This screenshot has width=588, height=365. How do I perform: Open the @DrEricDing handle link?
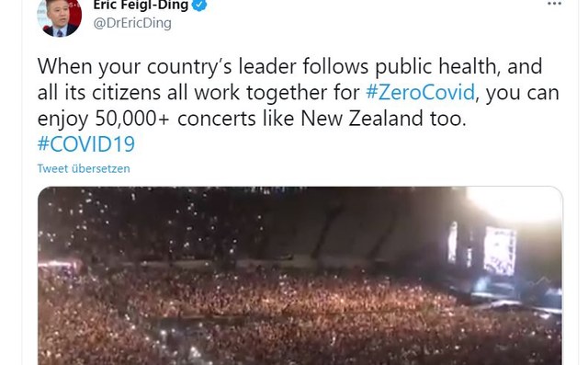(x=132, y=23)
